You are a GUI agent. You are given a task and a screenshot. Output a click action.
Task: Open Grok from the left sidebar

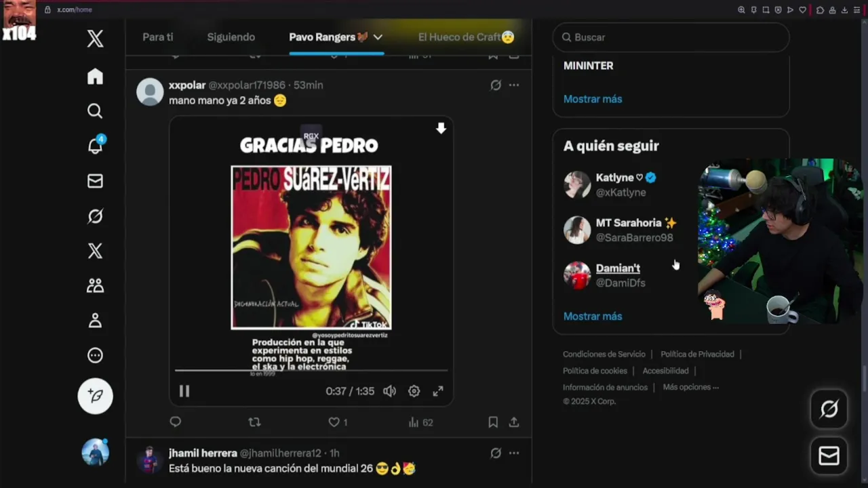95,216
